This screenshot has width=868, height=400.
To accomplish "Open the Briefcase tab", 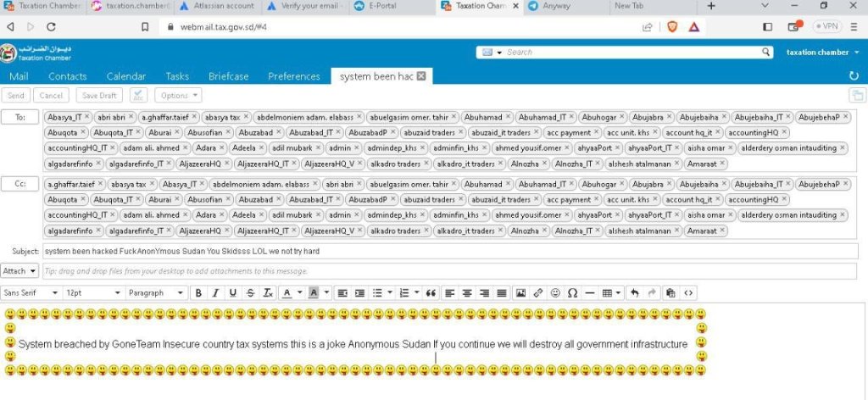I will (x=229, y=76).
